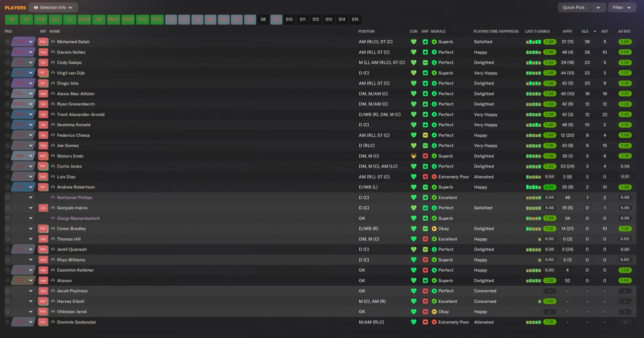
Task: Click sharpness icon for Andrew Robertson
Action: point(425,187)
